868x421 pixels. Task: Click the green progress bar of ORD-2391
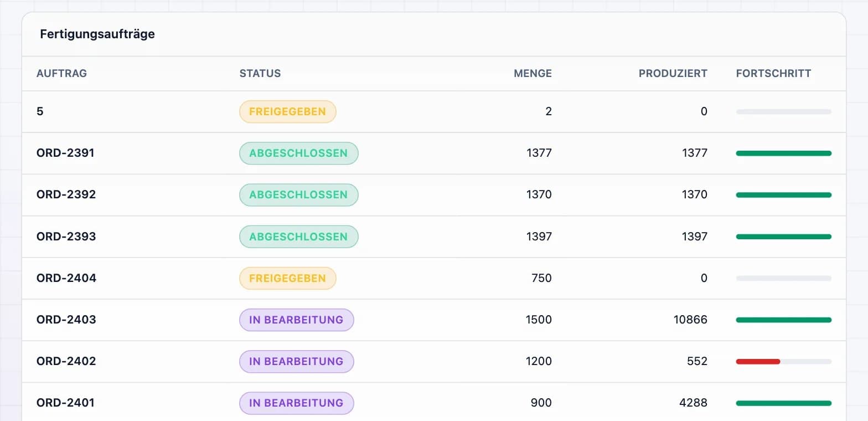point(784,153)
